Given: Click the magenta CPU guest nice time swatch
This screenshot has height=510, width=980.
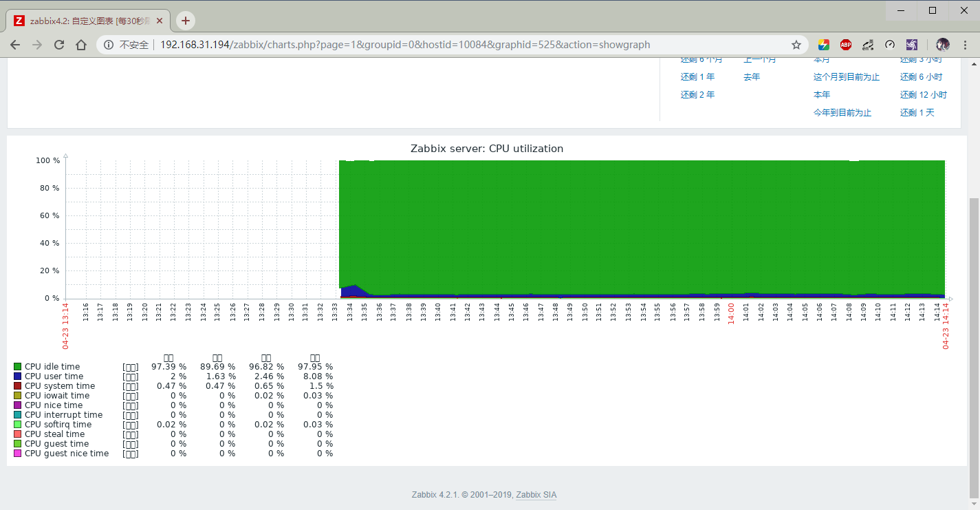Looking at the screenshot, I should 17,454.
